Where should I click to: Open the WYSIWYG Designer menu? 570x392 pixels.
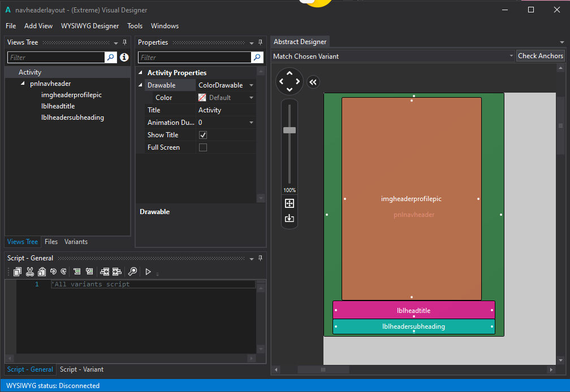tap(90, 26)
